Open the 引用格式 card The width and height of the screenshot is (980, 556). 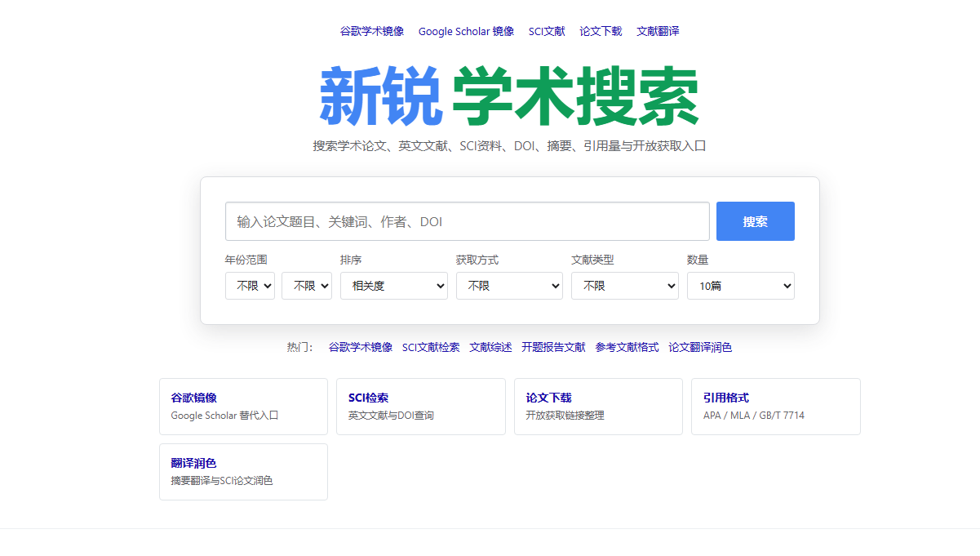776,407
